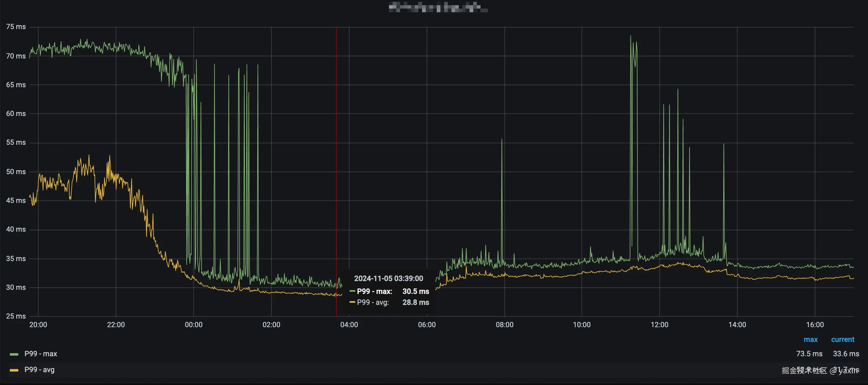Open the blurred panel title menu

click(438, 7)
